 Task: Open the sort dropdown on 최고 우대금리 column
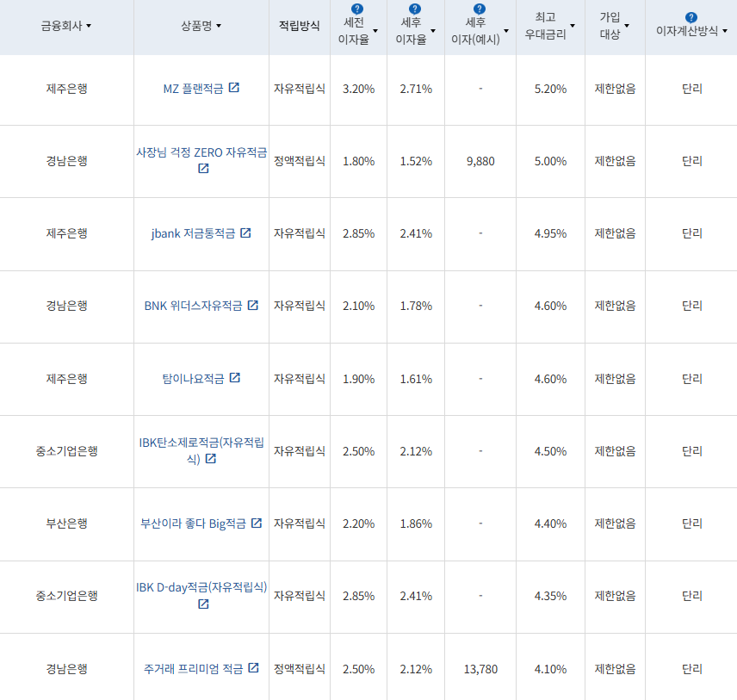(x=573, y=28)
